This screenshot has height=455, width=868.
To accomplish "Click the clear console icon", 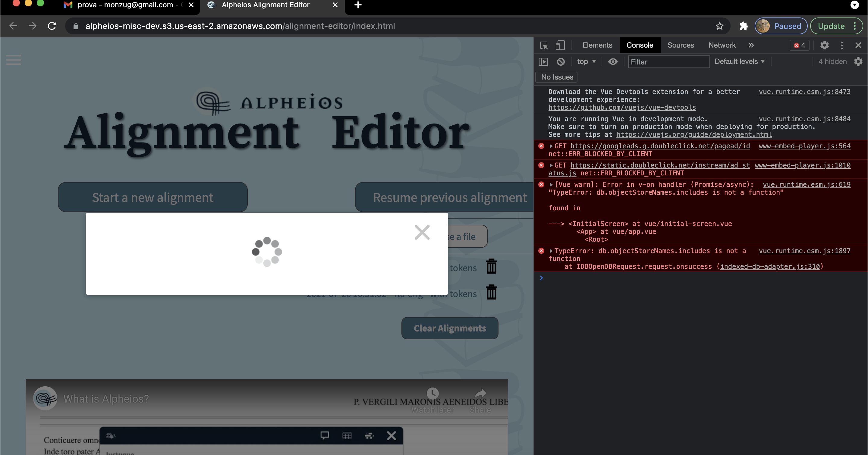I will pyautogui.click(x=561, y=62).
